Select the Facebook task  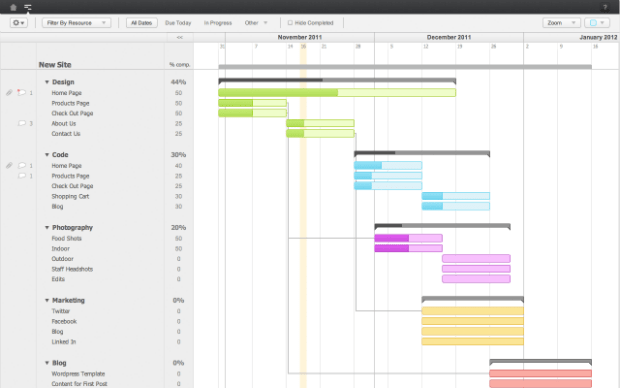[x=64, y=321]
